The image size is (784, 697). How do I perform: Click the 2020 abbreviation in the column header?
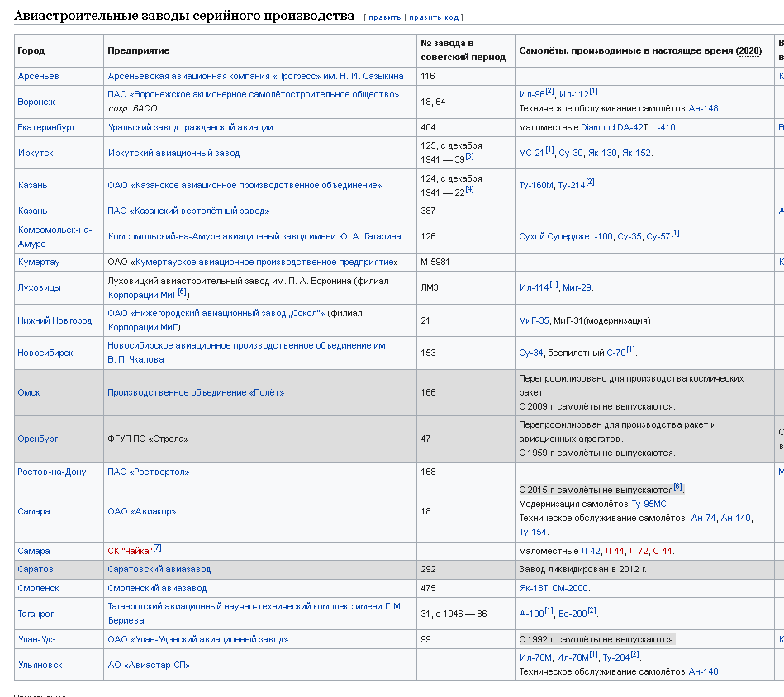pyautogui.click(x=749, y=50)
